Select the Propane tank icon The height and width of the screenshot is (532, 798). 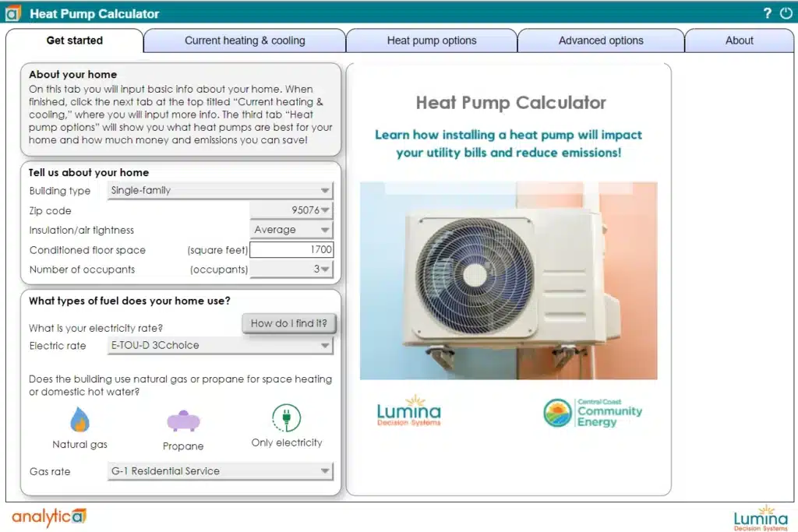click(x=183, y=421)
